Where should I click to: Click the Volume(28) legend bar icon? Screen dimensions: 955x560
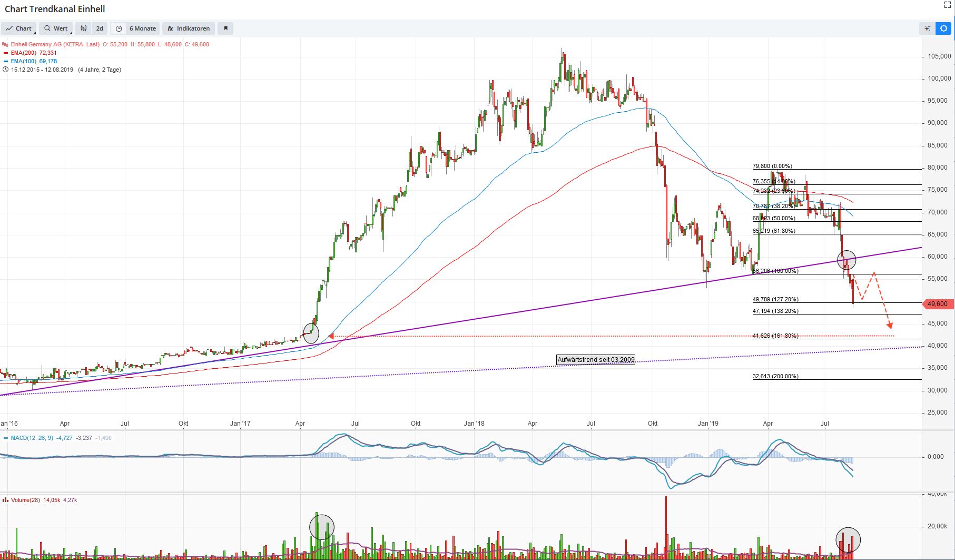5,500
